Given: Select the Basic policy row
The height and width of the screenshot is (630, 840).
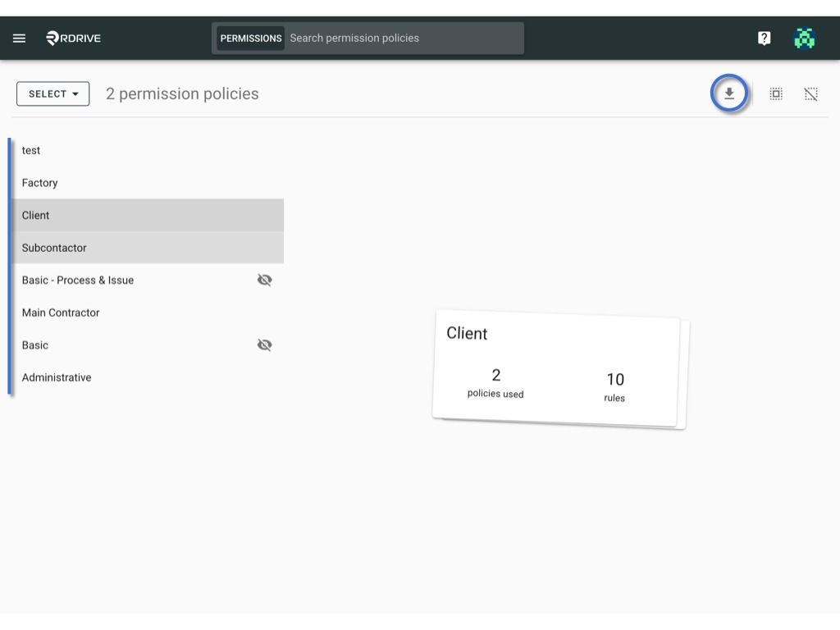Looking at the screenshot, I should tap(148, 345).
